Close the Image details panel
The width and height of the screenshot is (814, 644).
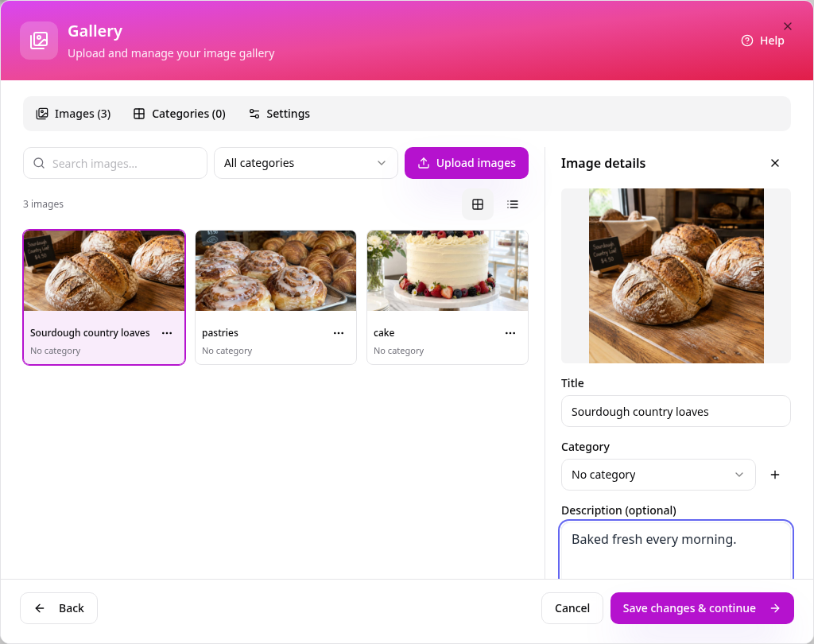coord(775,163)
